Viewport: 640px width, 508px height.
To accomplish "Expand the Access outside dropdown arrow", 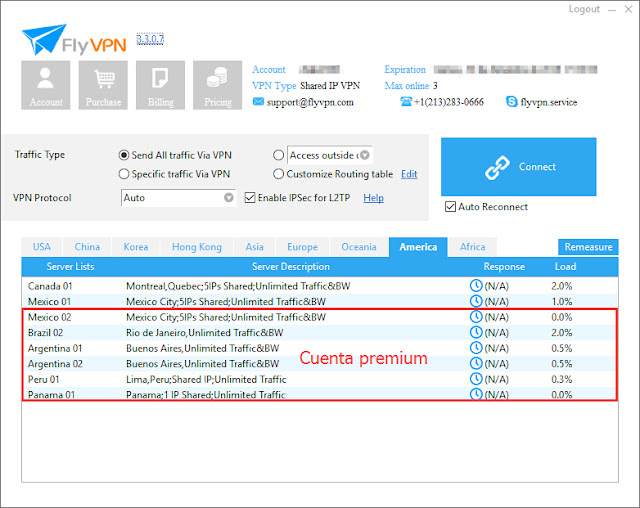I will click(365, 155).
